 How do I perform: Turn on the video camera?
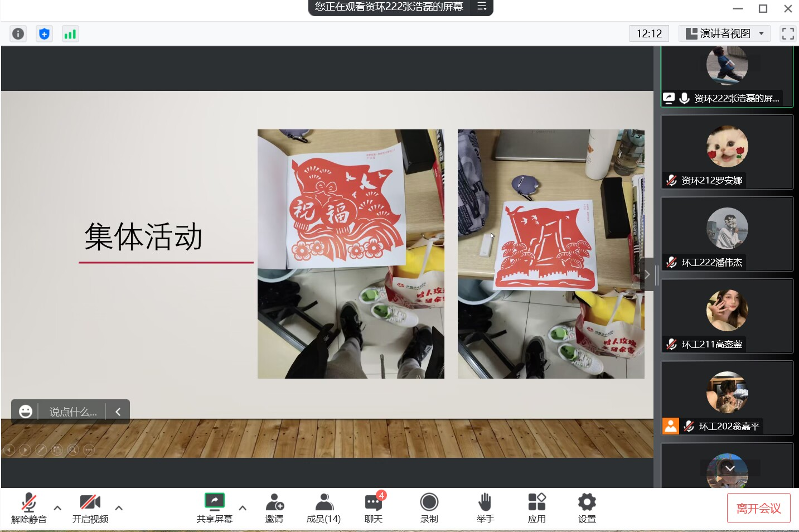tap(90, 507)
